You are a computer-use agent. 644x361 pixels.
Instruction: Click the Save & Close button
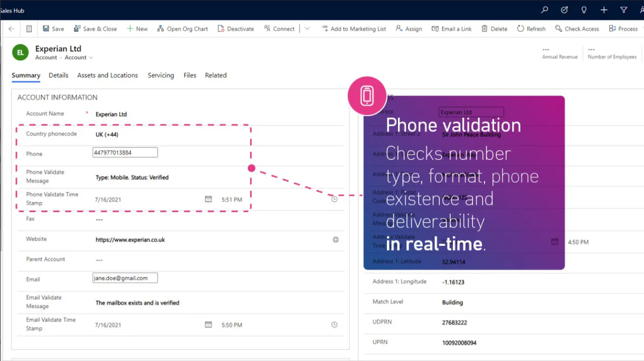(x=95, y=28)
